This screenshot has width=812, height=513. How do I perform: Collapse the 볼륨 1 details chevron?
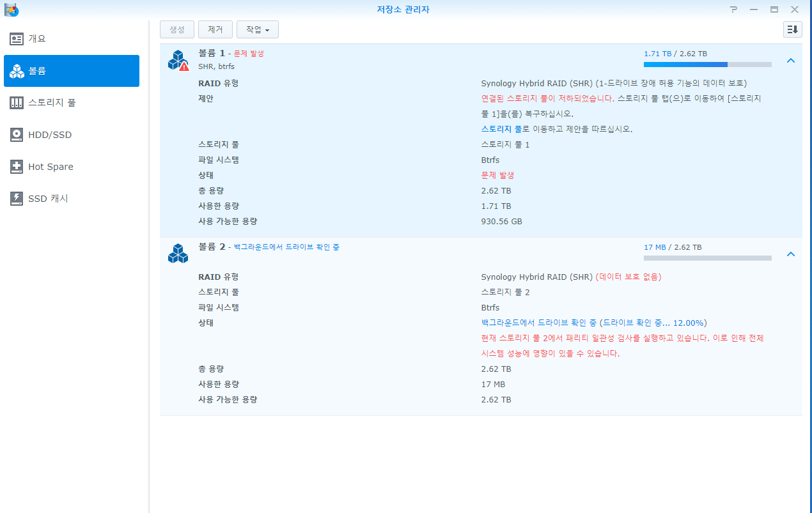coord(791,61)
